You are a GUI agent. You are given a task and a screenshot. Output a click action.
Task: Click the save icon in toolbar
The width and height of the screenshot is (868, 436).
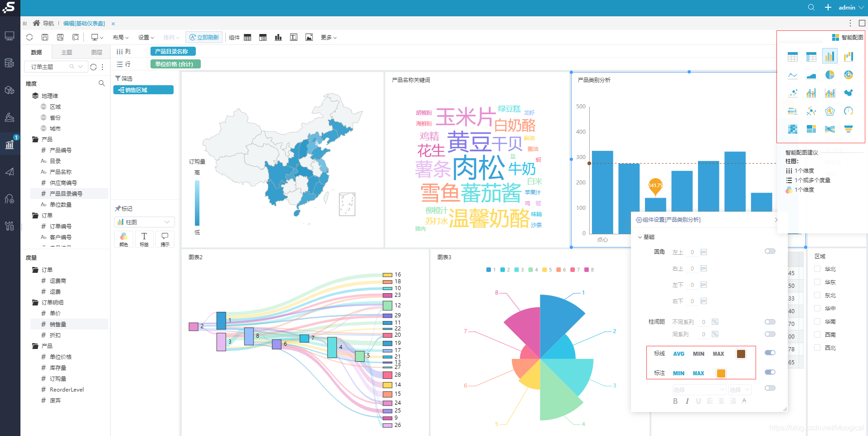coord(45,37)
